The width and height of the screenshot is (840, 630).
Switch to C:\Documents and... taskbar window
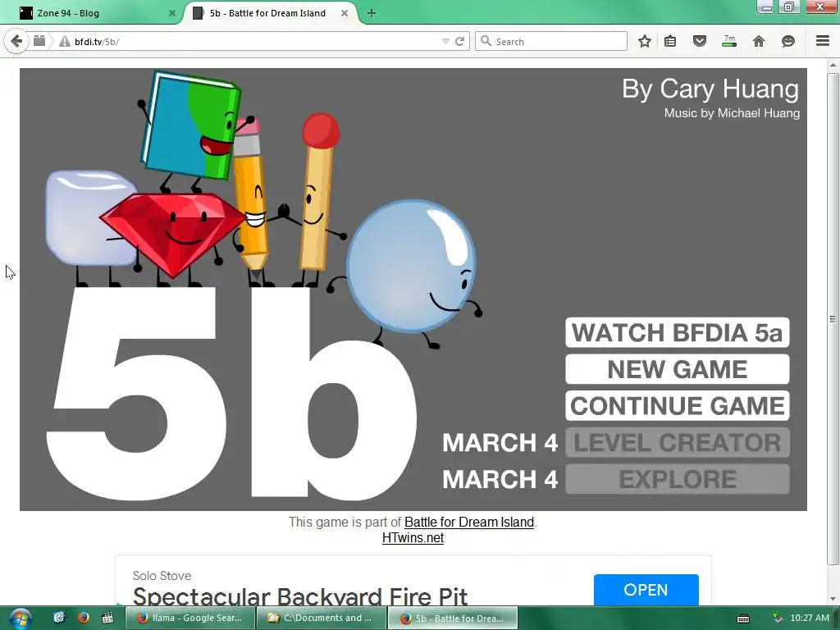coord(322,618)
